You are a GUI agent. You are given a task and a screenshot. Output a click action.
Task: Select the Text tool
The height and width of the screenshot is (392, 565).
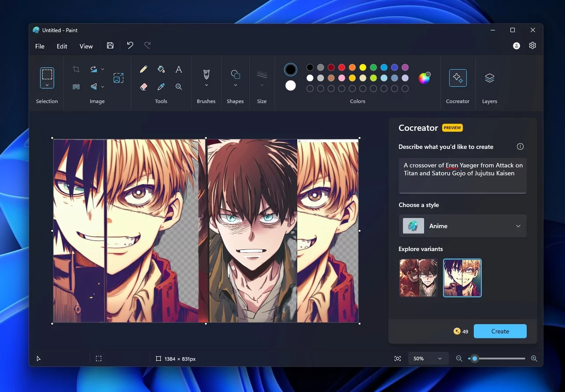[x=179, y=69]
